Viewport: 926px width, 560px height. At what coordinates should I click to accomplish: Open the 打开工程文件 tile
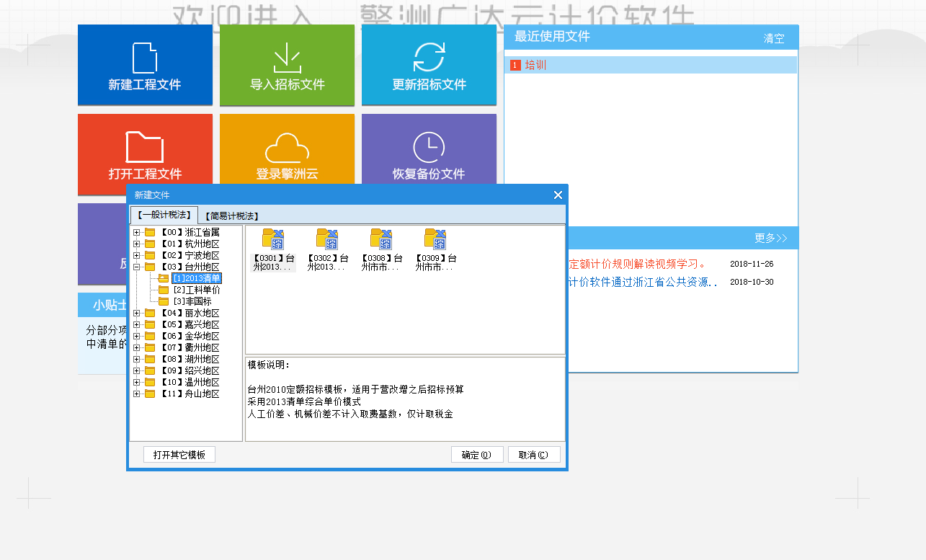click(x=145, y=154)
